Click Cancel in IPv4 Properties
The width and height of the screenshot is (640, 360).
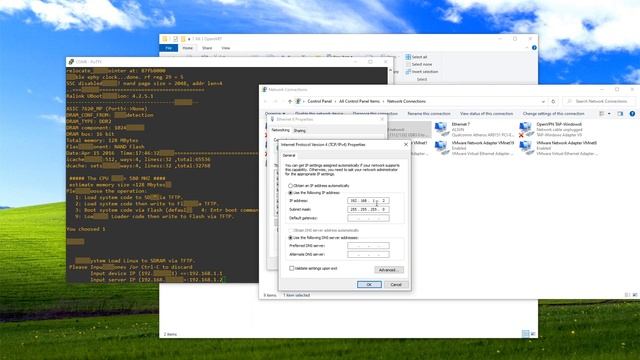396,284
